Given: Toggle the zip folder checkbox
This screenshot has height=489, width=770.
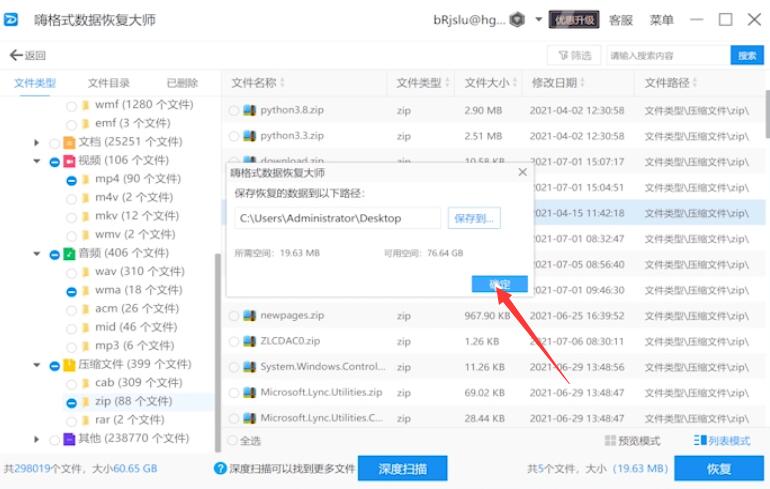Looking at the screenshot, I should click(x=71, y=403).
